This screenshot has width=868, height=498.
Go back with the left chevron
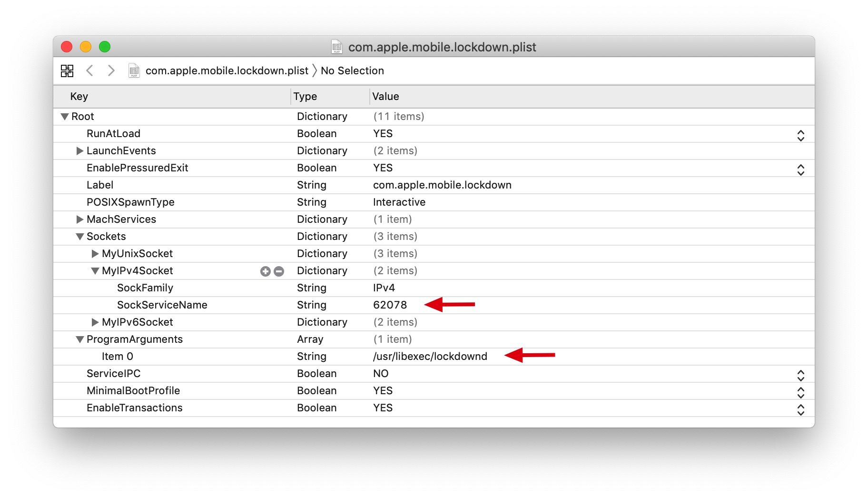click(x=89, y=70)
